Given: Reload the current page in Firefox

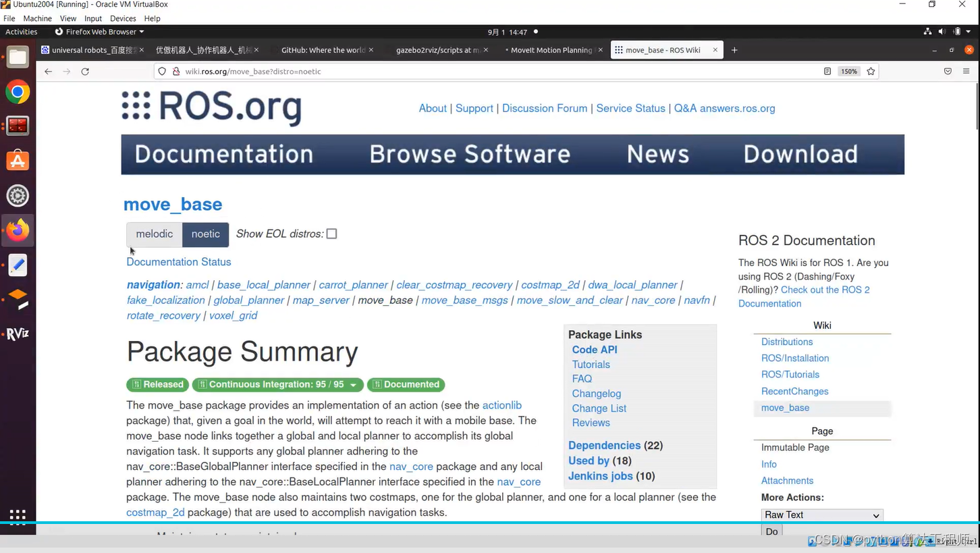Looking at the screenshot, I should pyautogui.click(x=85, y=72).
